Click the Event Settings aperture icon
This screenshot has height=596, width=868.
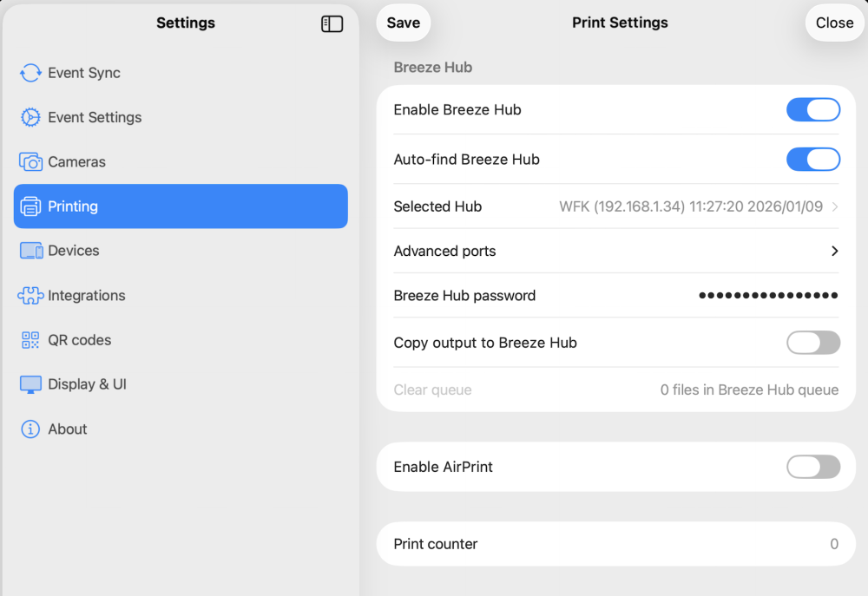[30, 117]
